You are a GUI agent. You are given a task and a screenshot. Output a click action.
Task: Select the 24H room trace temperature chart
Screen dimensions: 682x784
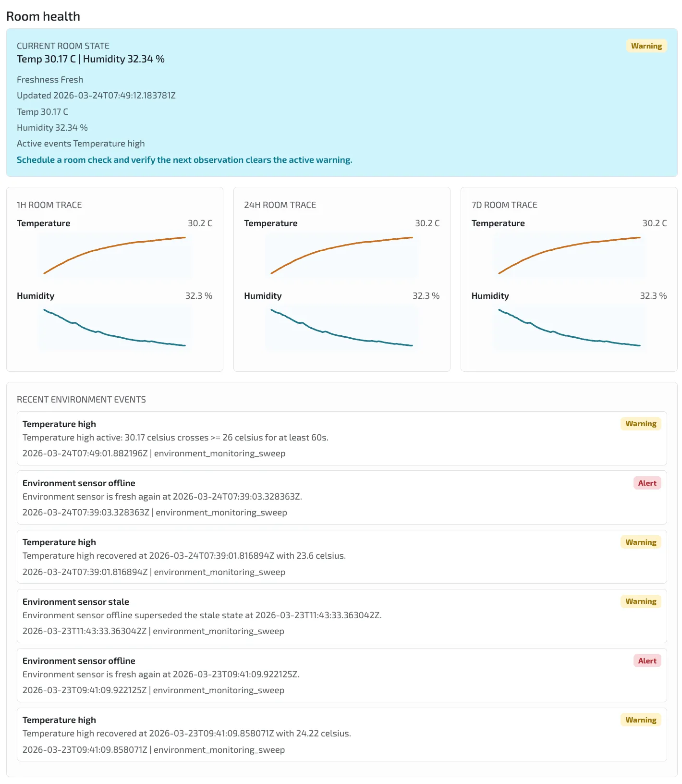coord(341,255)
